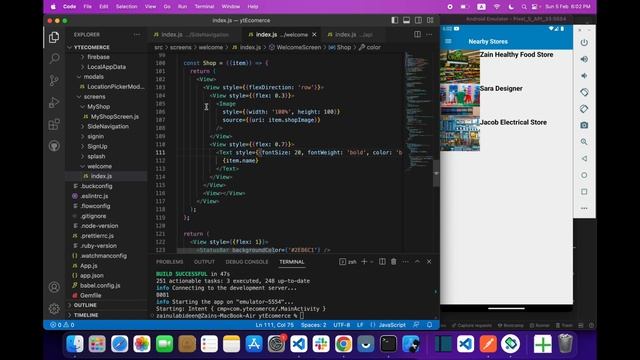Rotate emulator right

[x=584, y=109]
